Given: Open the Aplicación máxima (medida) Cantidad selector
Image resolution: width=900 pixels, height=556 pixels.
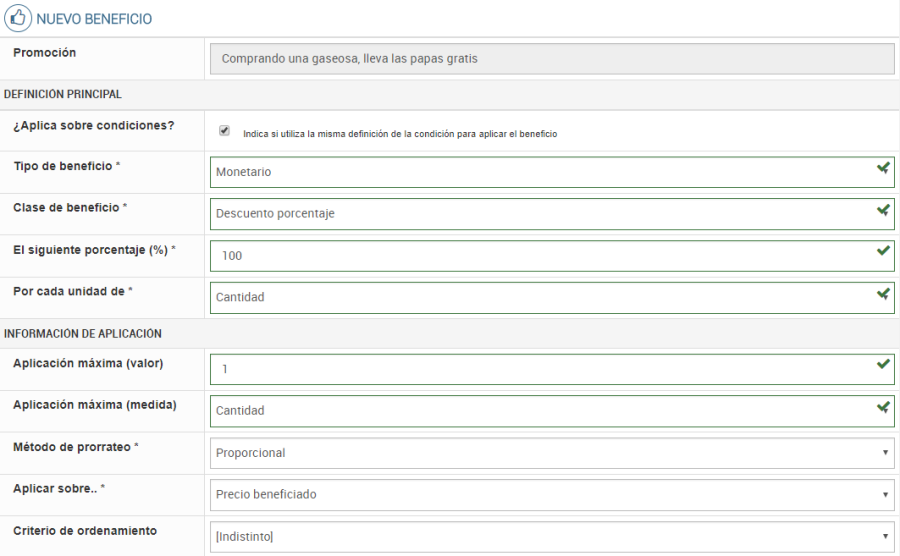Looking at the screenshot, I should pyautogui.click(x=540, y=410).
